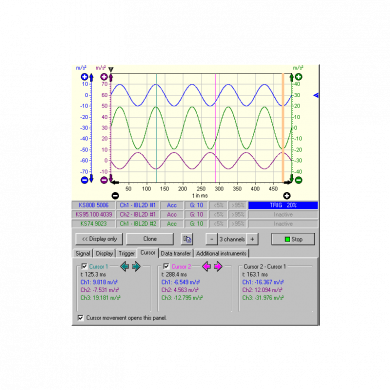Click the green plus icon on Ch3 axis
The height and width of the screenshot is (390, 390).
[299, 77]
